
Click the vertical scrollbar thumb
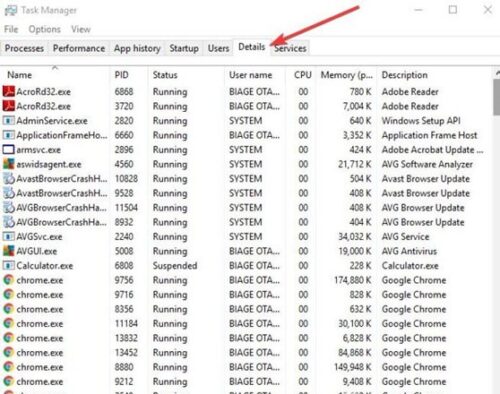(497, 97)
